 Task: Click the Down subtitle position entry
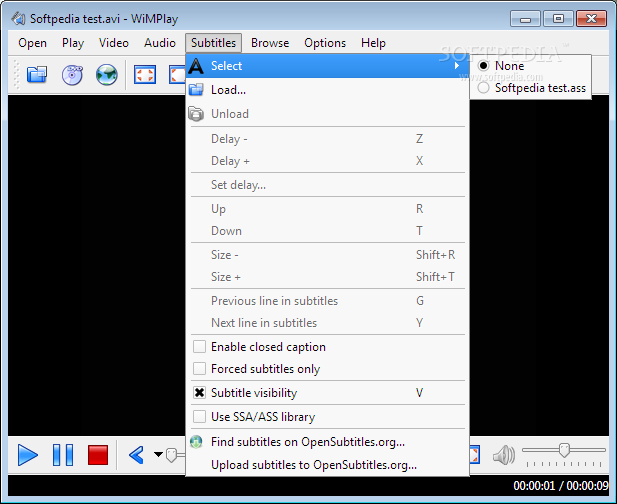point(327,231)
